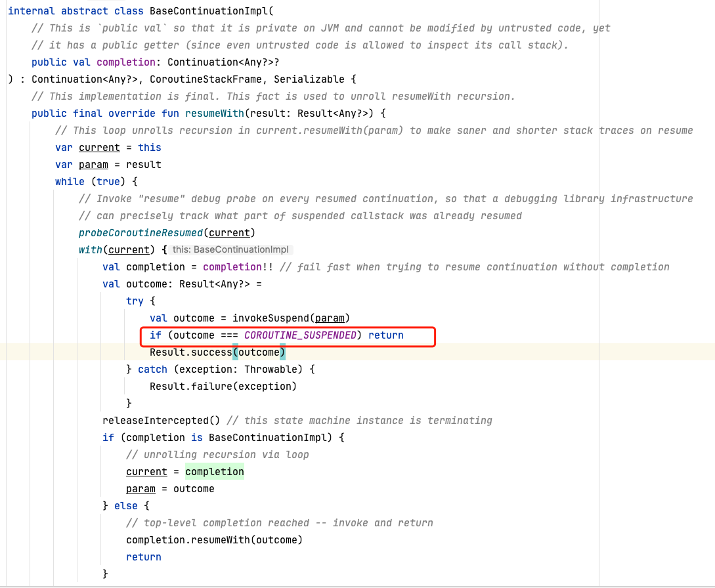Image resolution: width=715 pixels, height=588 pixels.
Task: Click the Result.failure(exception) expression
Action: [x=223, y=387]
